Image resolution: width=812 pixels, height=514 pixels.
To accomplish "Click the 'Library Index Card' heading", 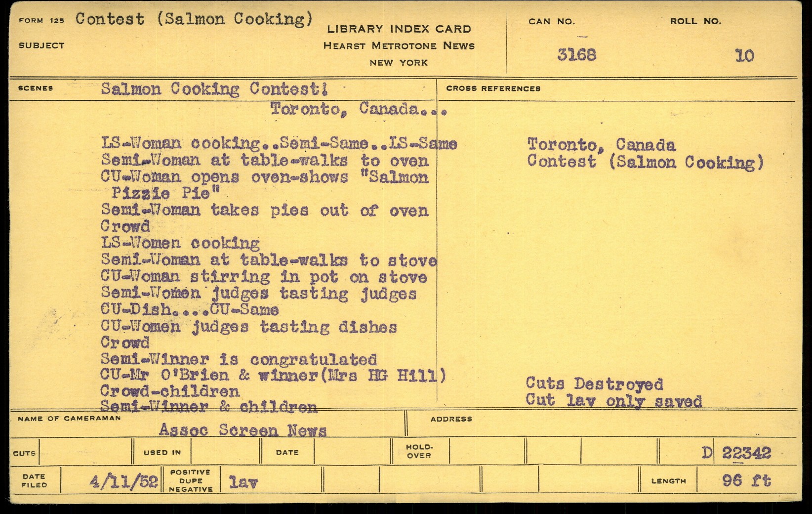I will [399, 29].
